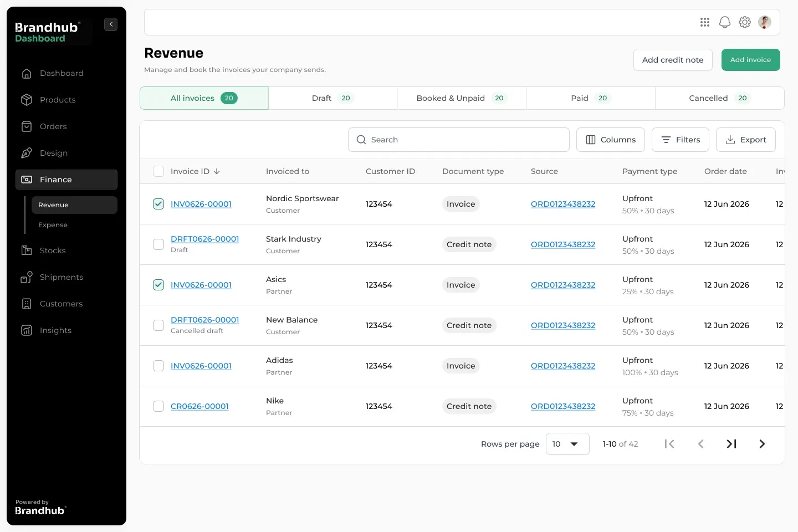Open the Design section
This screenshot has height=532, width=798.
point(66,153)
